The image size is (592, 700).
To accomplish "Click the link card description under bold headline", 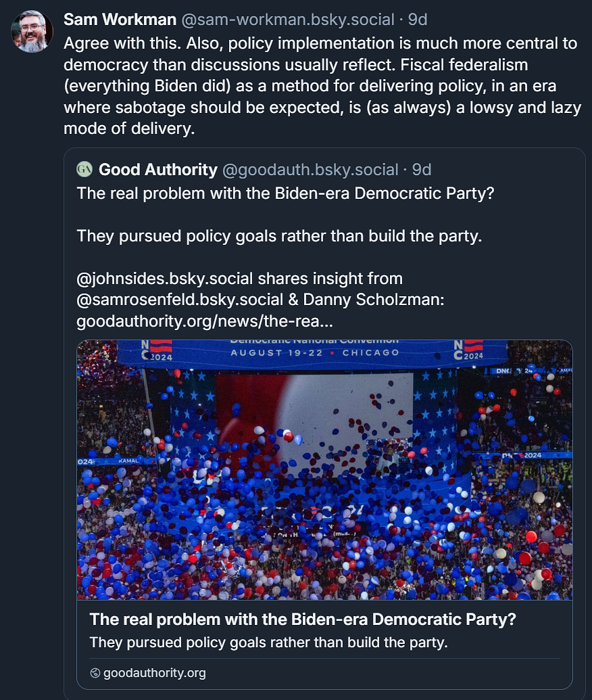I will click(269, 642).
